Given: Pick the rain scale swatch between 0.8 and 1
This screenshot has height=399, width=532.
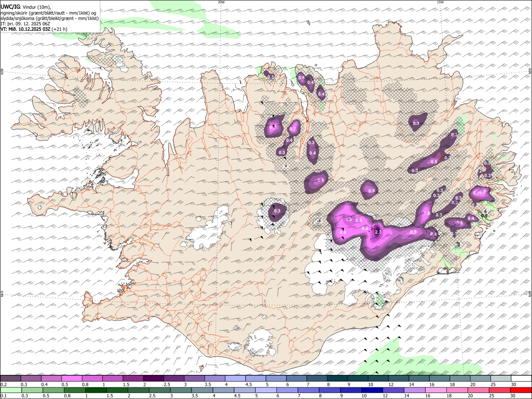Looking at the screenshot, I should point(74,390).
